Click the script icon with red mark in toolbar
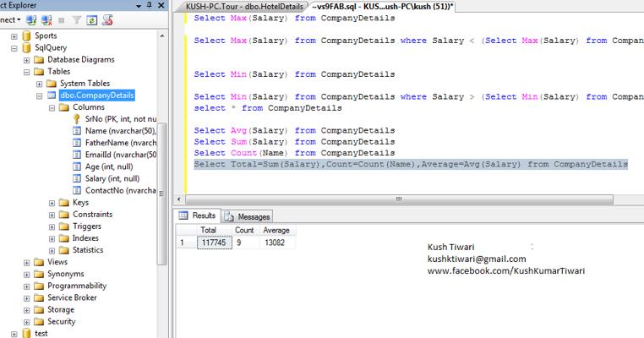 [107, 19]
